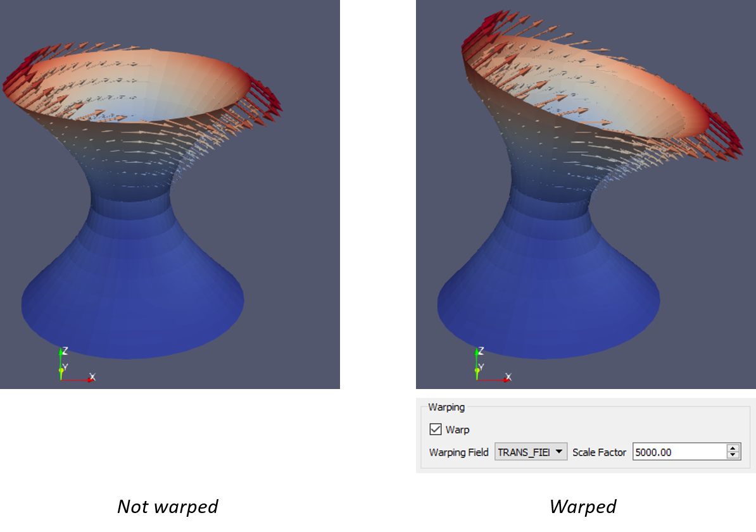Viewport: 756px width, 532px height.
Task: Click the yellow Y-axis marker in right viewport
Action: point(477,370)
